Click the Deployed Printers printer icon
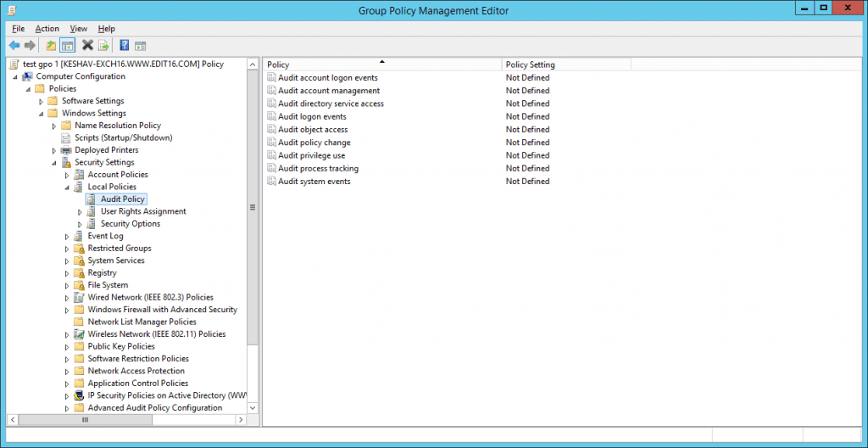 point(66,150)
